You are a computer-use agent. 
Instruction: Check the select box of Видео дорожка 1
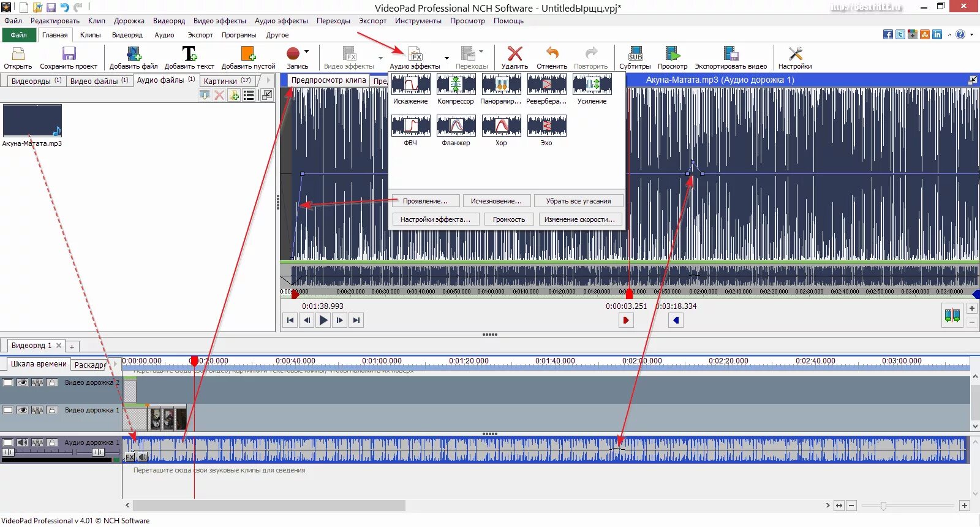(x=8, y=410)
